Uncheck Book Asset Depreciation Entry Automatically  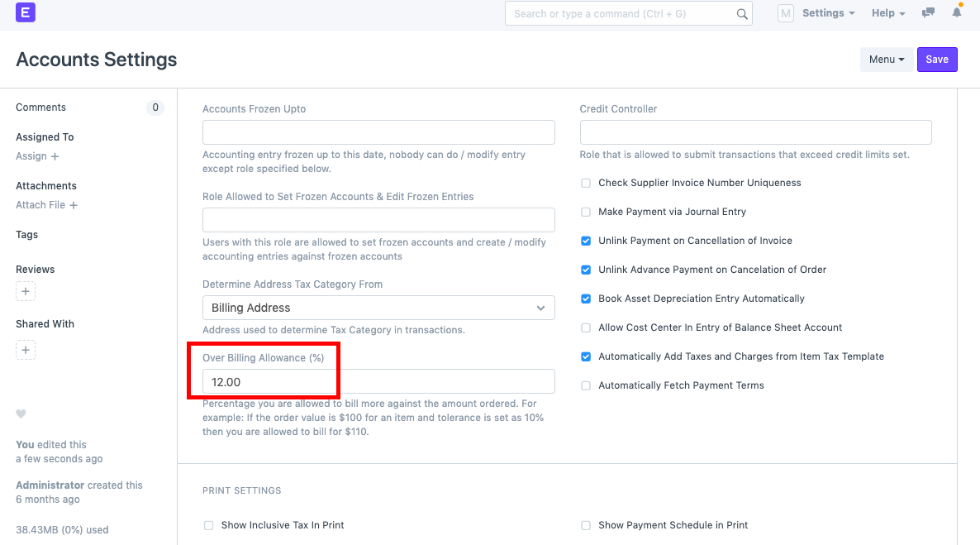pyautogui.click(x=586, y=299)
